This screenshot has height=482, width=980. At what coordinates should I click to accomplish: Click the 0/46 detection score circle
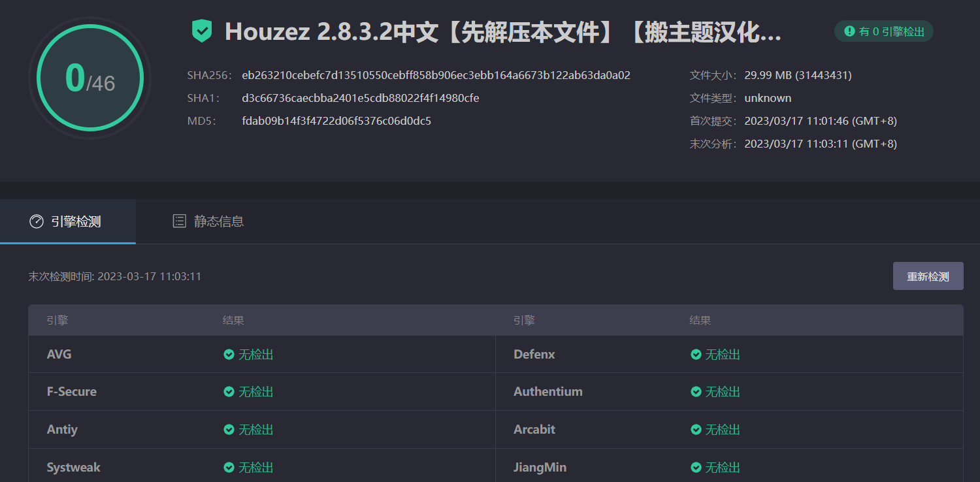tap(90, 78)
